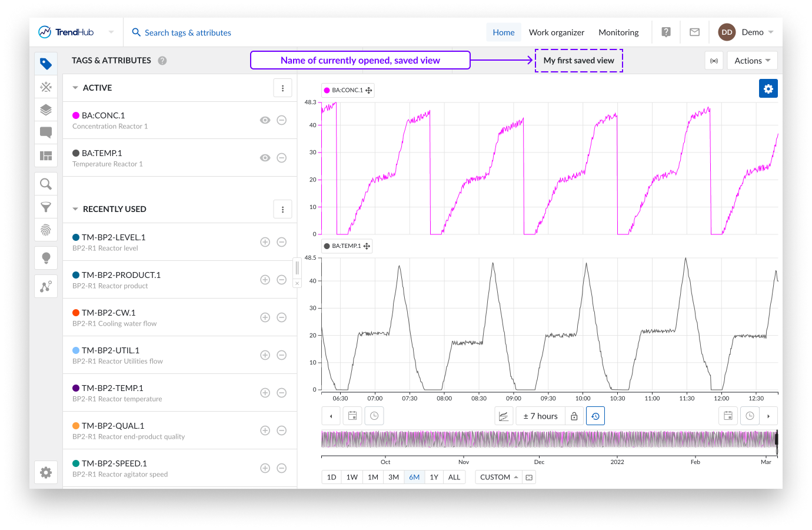Click the blue chart settings gear

(768, 89)
